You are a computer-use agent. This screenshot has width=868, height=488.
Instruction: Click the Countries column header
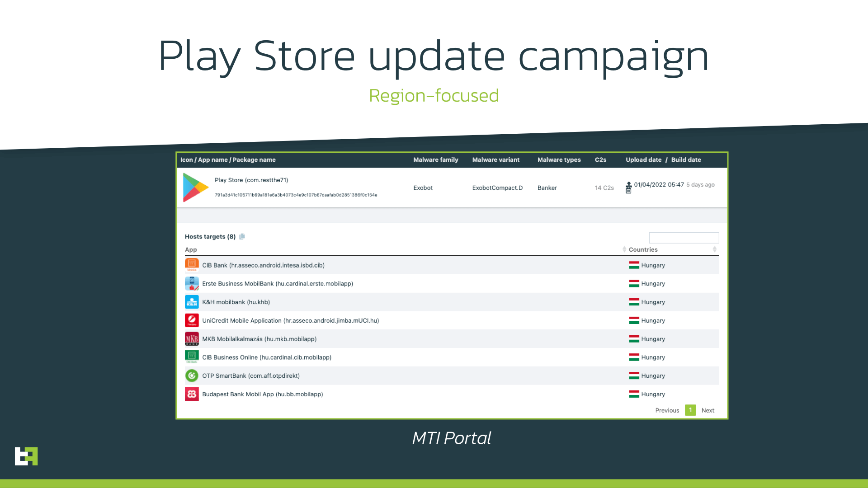pyautogui.click(x=643, y=249)
